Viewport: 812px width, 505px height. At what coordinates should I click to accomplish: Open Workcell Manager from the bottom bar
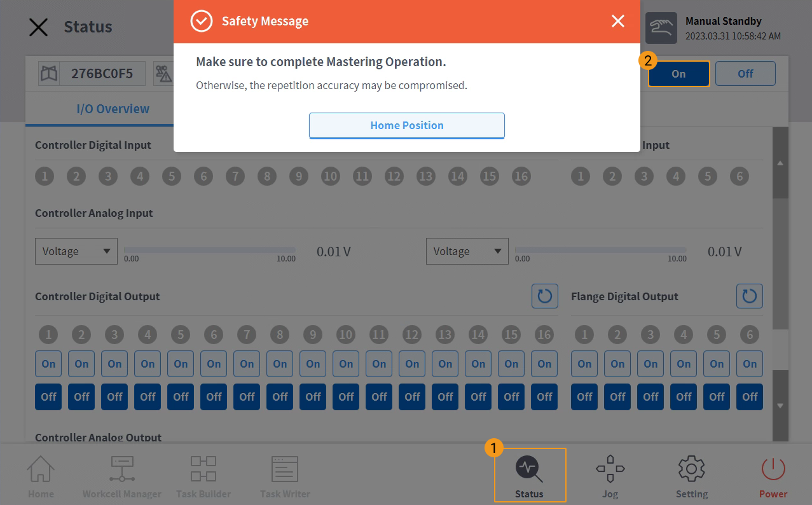point(121,474)
